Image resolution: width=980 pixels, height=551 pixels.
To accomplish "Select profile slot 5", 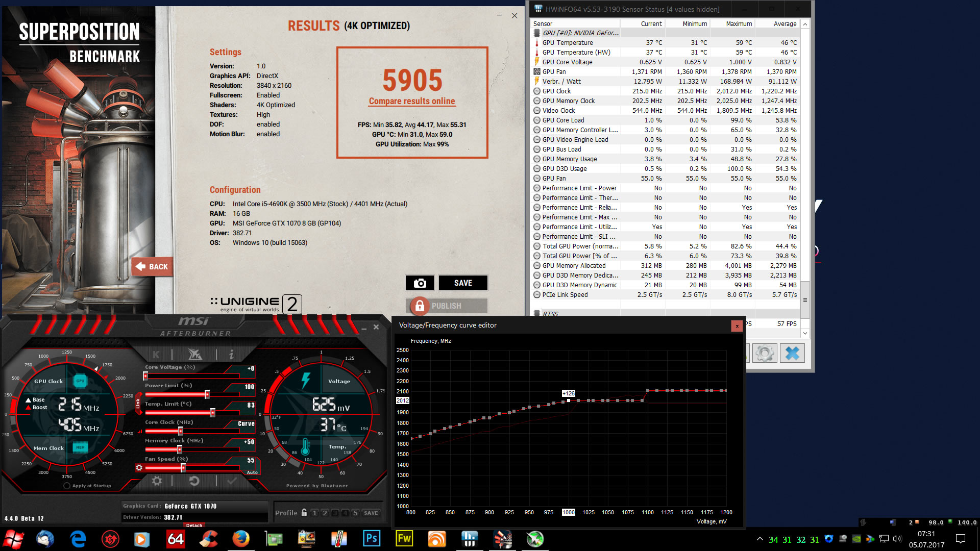I will pyautogui.click(x=355, y=513).
